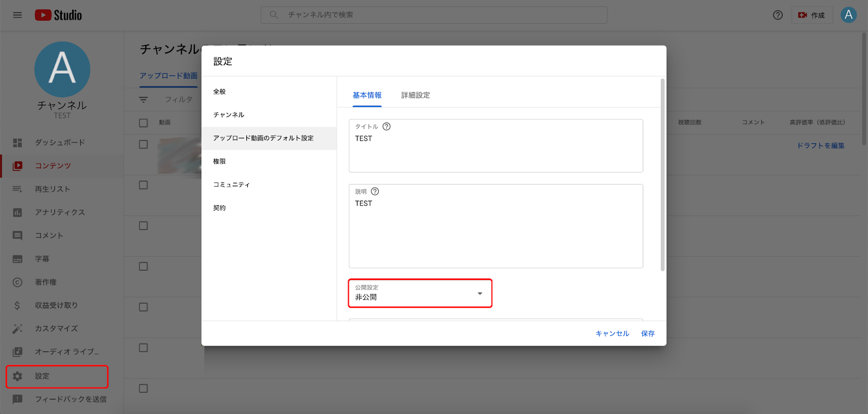Check the last visible video row checkbox
Image resolution: width=868 pixels, height=414 pixels.
coord(143,388)
